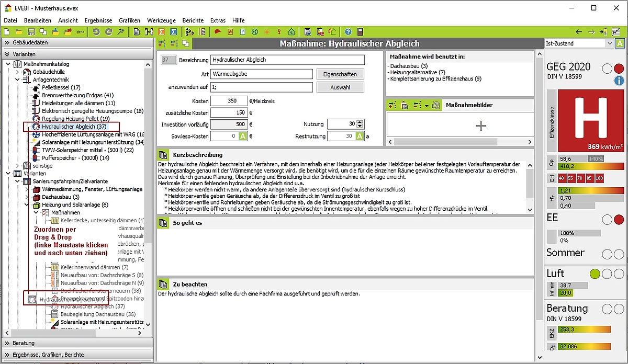The image size is (628, 364).
Task: Click the green house with euro icon
Action: [291, 32]
